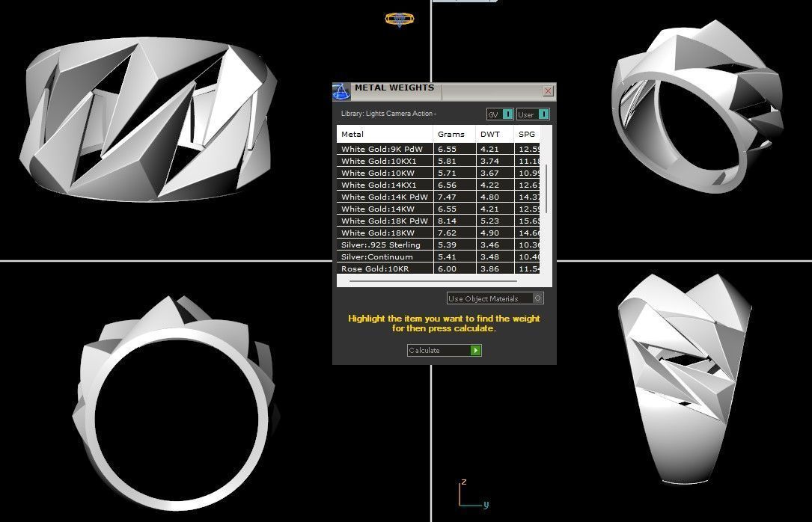The width and height of the screenshot is (812, 522).
Task: Click the Library: Lights Camera Action label
Action: (389, 113)
